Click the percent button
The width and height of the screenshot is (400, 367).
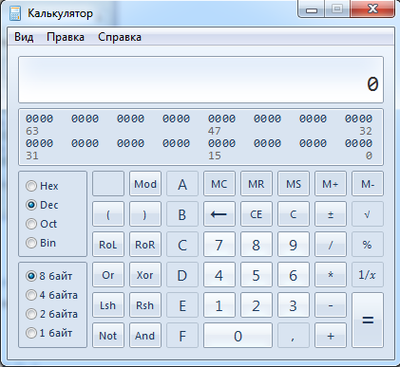367,244
